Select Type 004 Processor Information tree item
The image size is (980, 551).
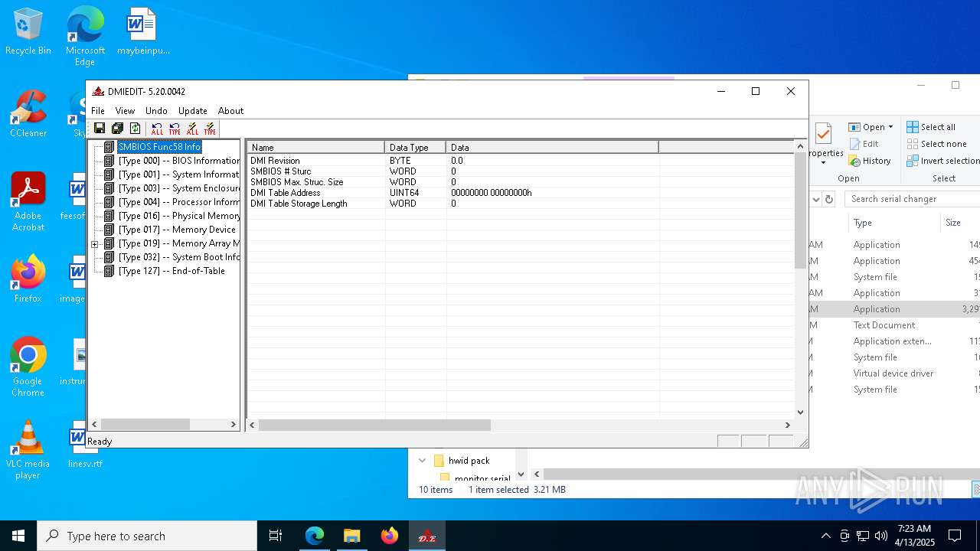point(178,202)
